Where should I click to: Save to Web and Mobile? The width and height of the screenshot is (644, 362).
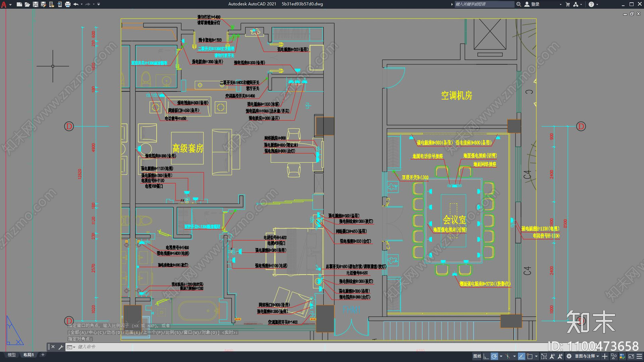tap(60, 4)
